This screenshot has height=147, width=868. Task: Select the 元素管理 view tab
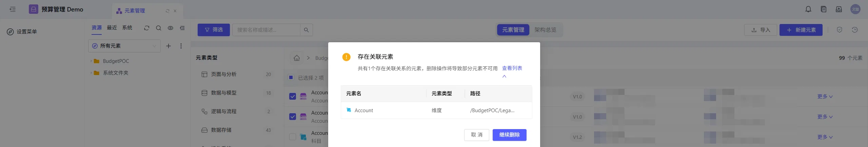pos(513,30)
